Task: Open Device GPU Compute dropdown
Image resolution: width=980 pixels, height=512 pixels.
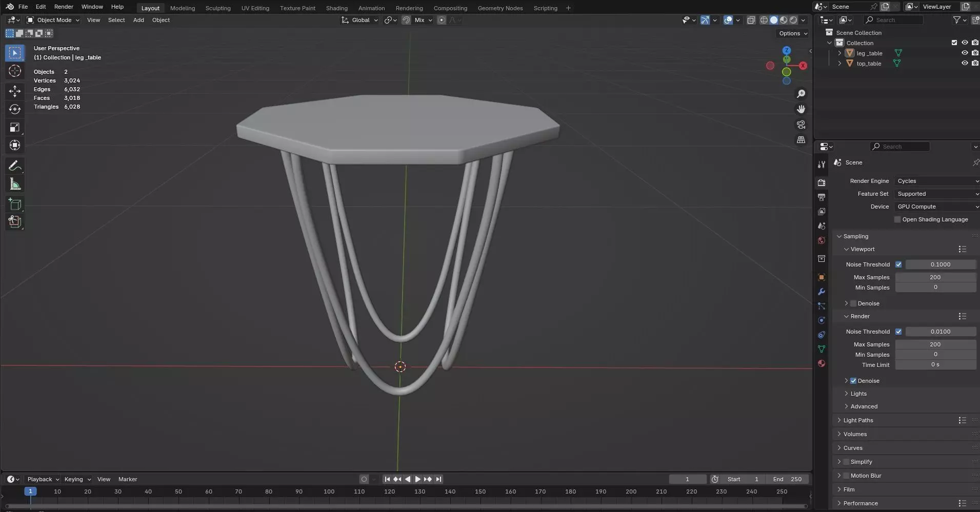Action: pyautogui.click(x=936, y=207)
